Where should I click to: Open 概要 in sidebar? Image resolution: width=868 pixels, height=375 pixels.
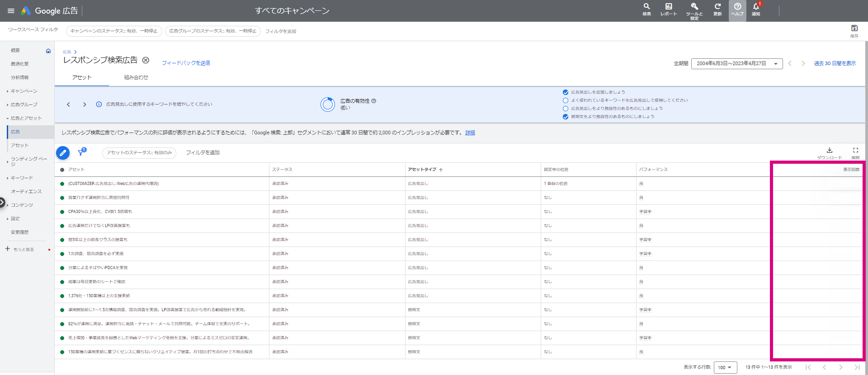point(15,51)
